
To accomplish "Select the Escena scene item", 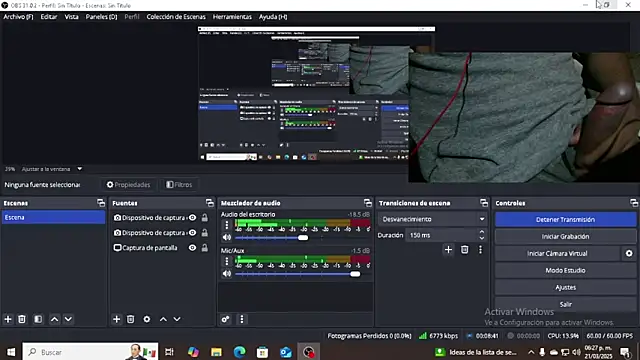I will click(53, 217).
